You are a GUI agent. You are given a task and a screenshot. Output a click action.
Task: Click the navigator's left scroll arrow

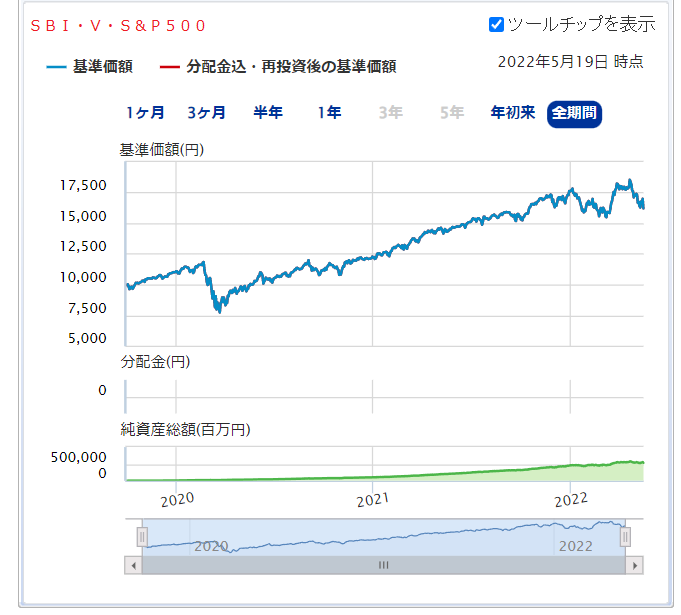pos(133,565)
